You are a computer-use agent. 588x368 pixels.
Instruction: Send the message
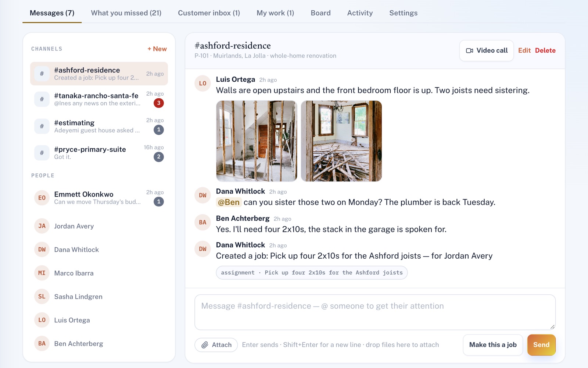click(541, 345)
